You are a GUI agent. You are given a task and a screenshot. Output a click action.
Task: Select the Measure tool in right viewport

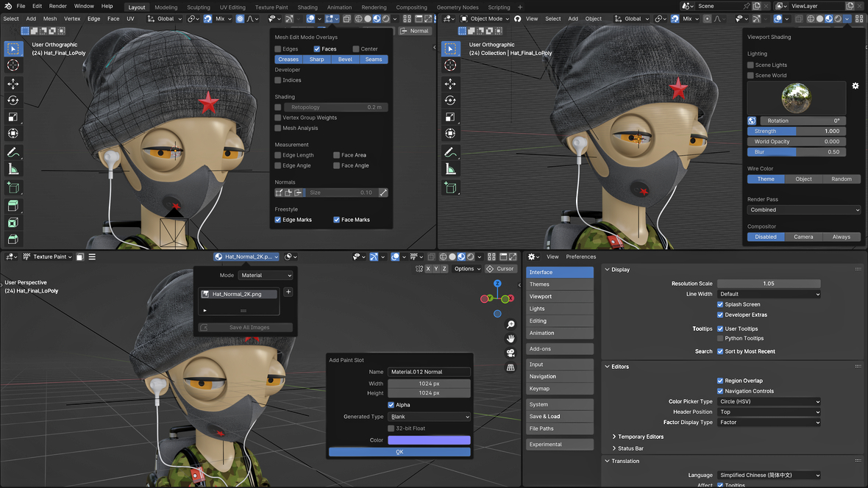point(450,170)
